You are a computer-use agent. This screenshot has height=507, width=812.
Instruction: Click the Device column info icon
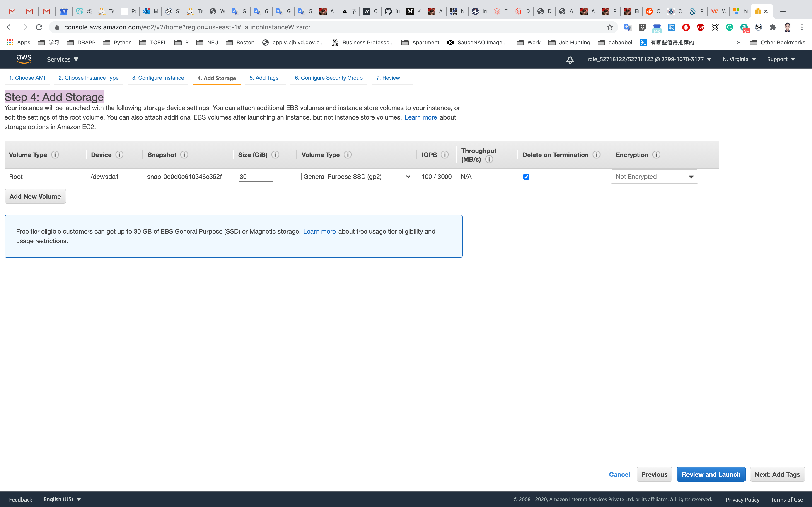119,155
